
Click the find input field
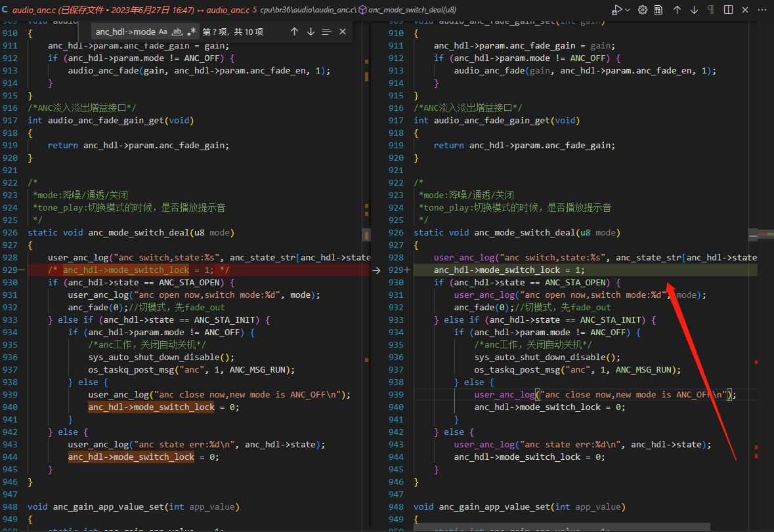[125, 31]
